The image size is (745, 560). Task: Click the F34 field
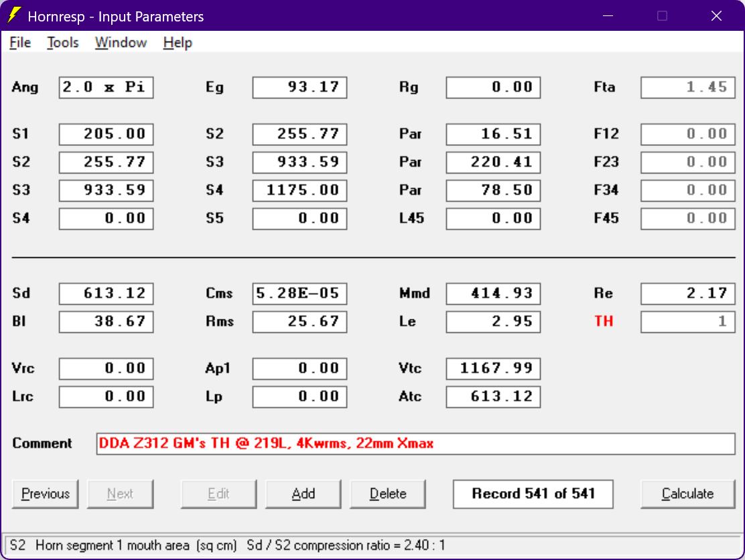[688, 190]
